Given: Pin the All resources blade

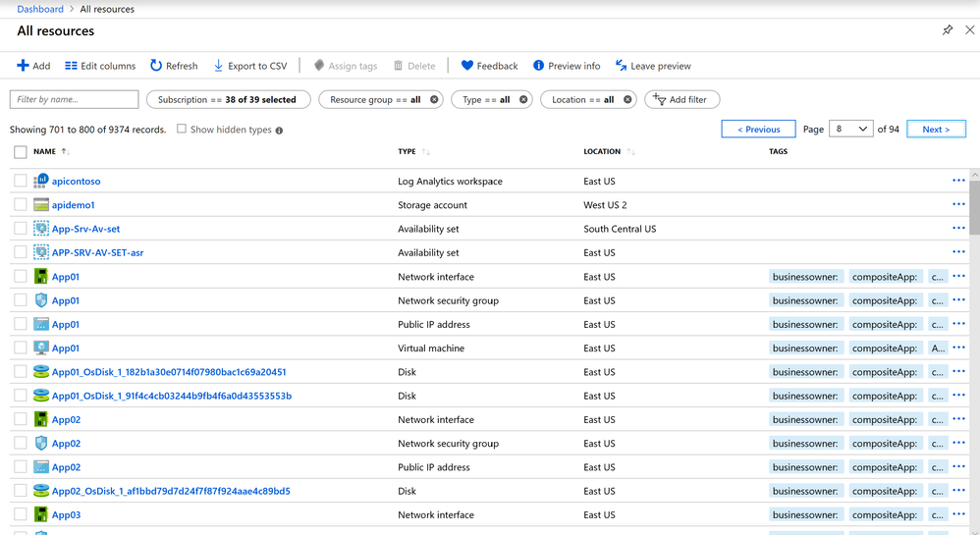Looking at the screenshot, I should pyautogui.click(x=948, y=30).
